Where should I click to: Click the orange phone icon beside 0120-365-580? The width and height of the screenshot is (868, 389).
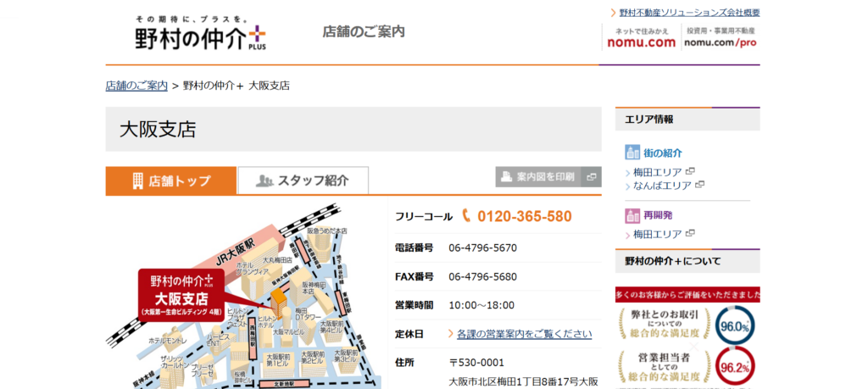466,216
